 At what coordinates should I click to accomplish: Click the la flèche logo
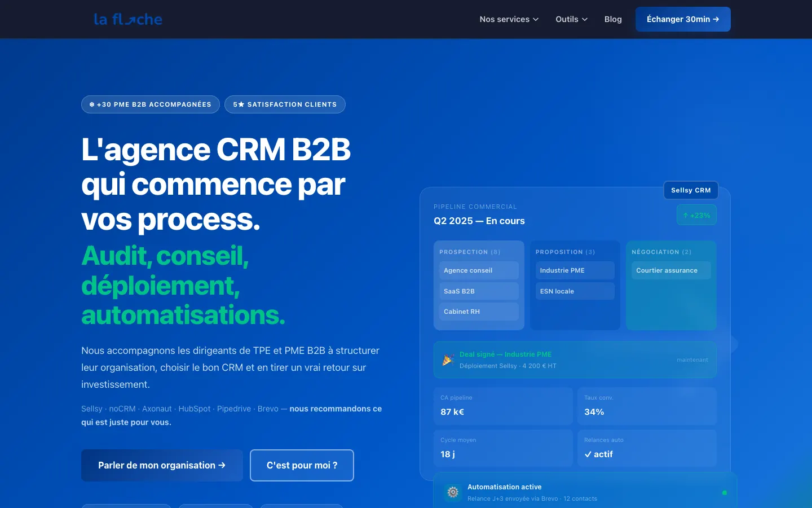tap(128, 19)
